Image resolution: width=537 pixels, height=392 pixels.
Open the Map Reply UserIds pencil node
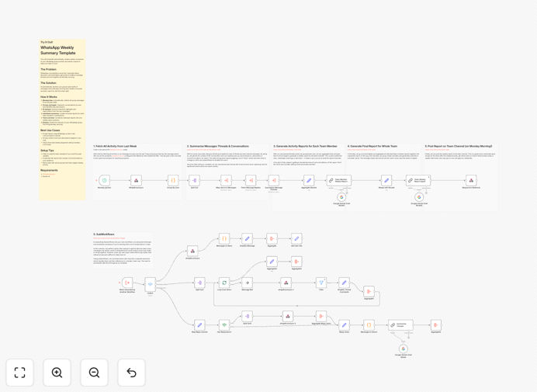click(199, 324)
